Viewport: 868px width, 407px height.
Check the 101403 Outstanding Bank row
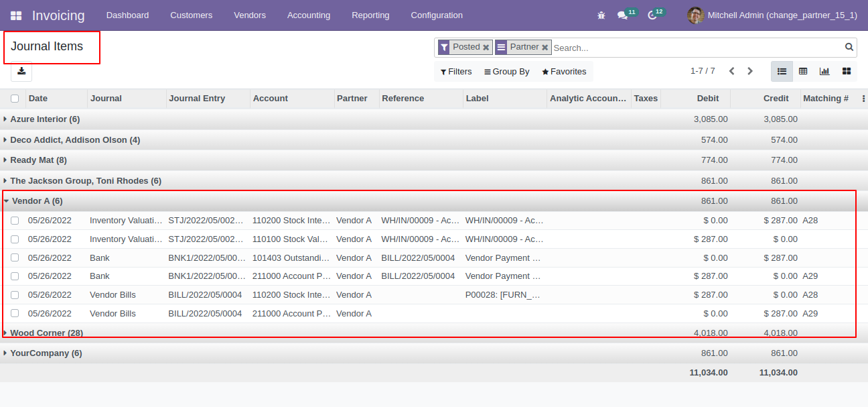click(15, 257)
